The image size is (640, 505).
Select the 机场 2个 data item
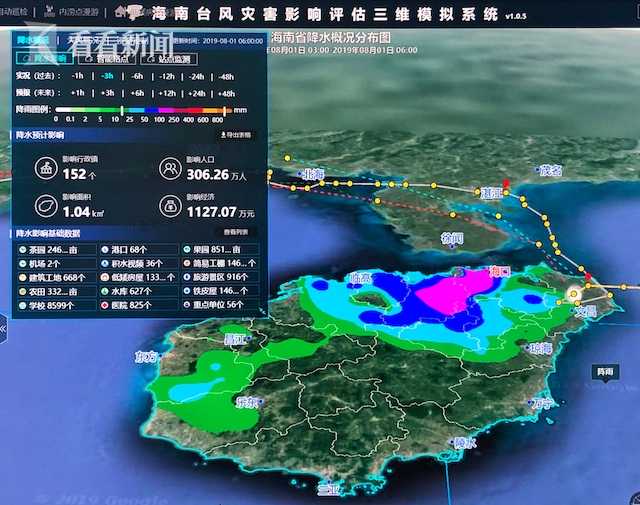(x=40, y=263)
